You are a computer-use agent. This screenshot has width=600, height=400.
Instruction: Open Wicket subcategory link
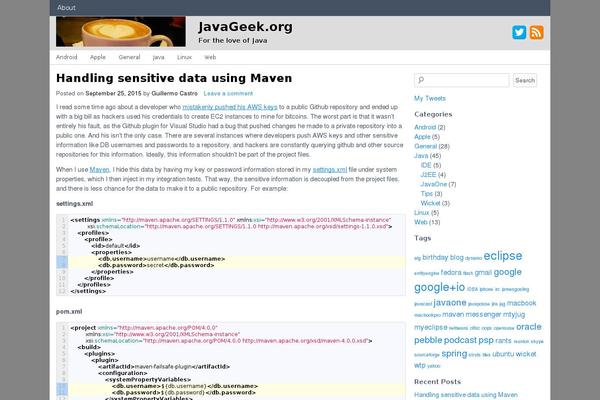point(430,203)
